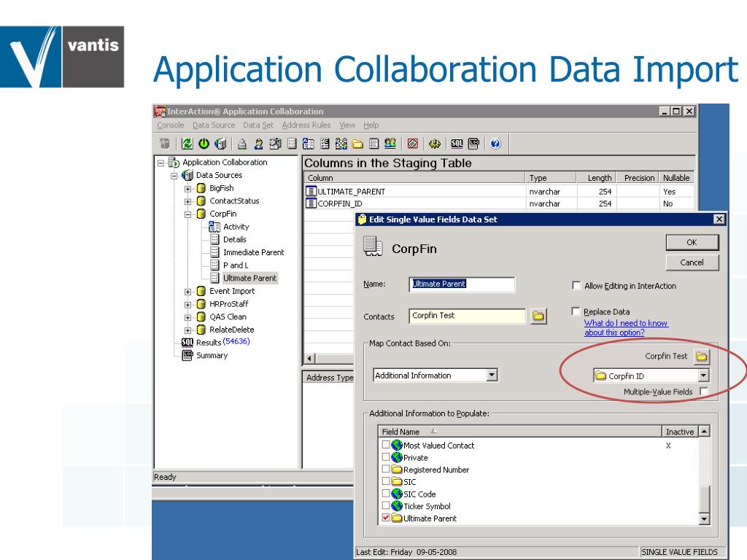Viewport: 747px width, 560px height.
Task: Expand the Event Import data source
Action: tap(187, 292)
